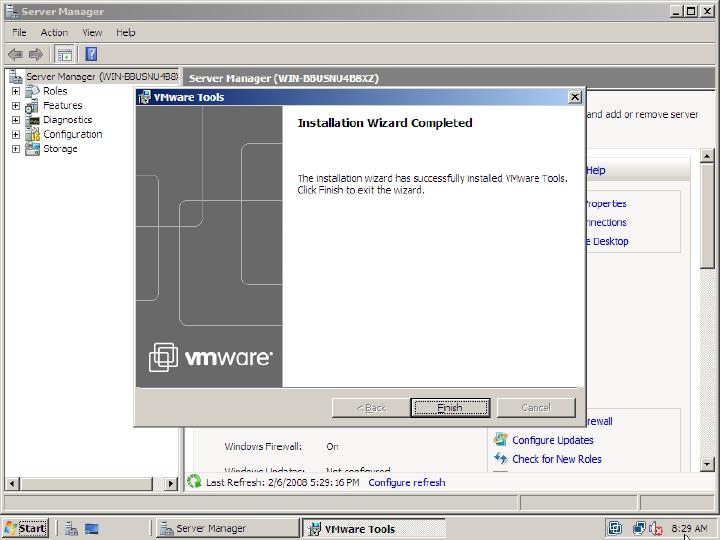Click the Server Manager title bar icon
The image size is (720, 540).
tap(12, 11)
